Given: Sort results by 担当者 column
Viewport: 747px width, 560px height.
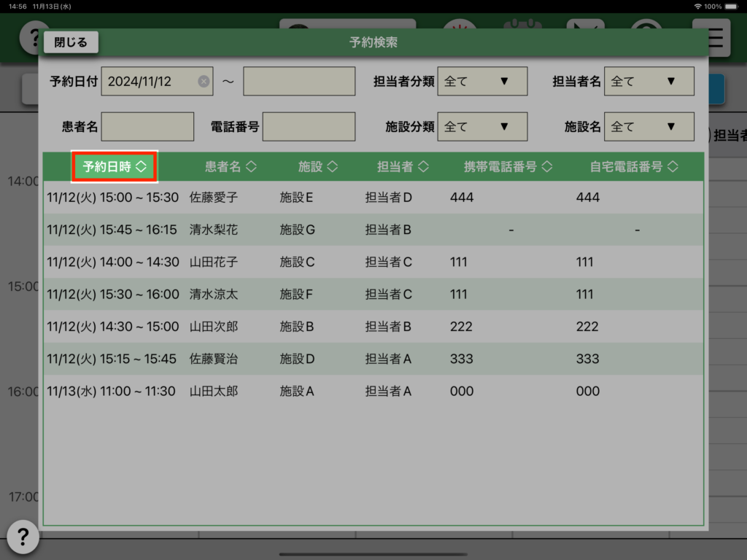Looking at the screenshot, I should click(x=403, y=167).
